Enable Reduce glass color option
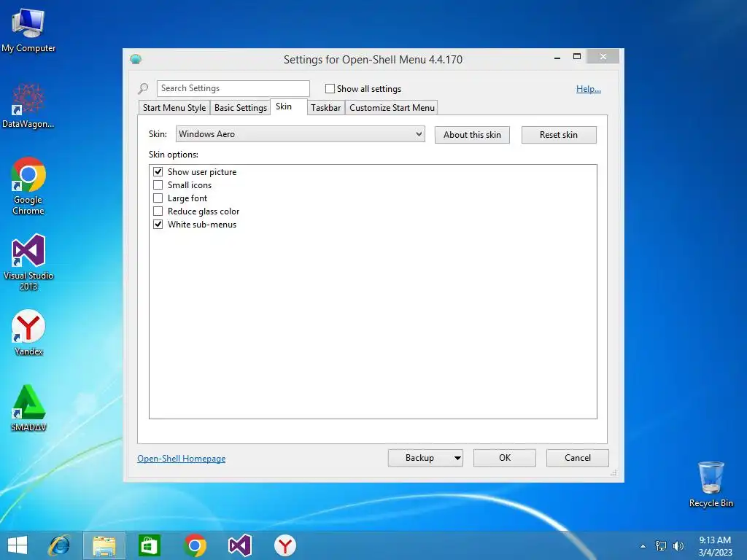The height and width of the screenshot is (560, 747). (158, 211)
